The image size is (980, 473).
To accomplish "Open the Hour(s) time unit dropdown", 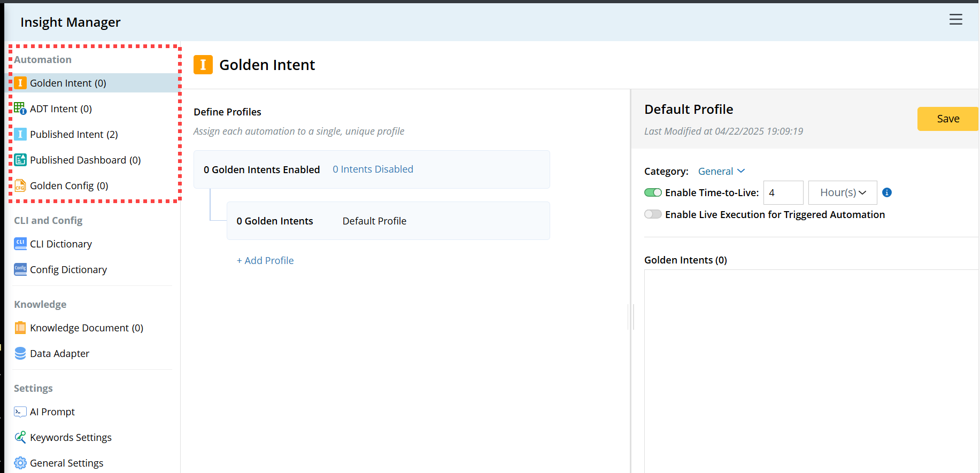I will [843, 192].
